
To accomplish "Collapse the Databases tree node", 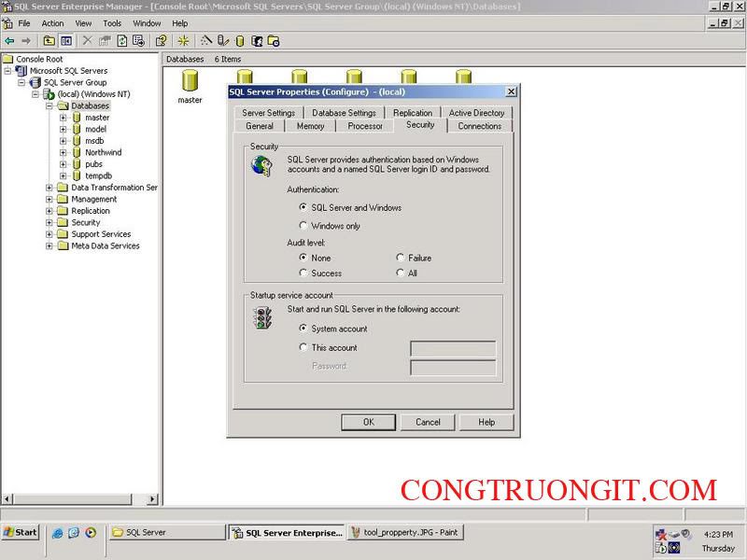I will pos(49,105).
